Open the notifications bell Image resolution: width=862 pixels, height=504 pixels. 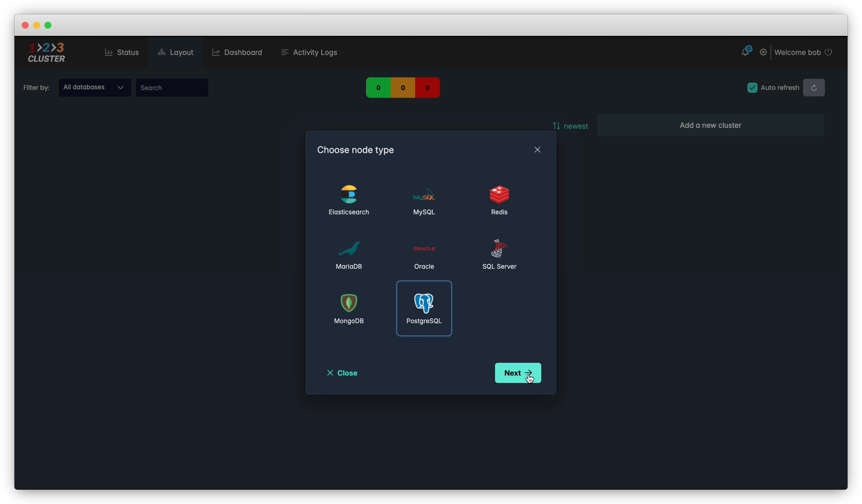pyautogui.click(x=745, y=52)
